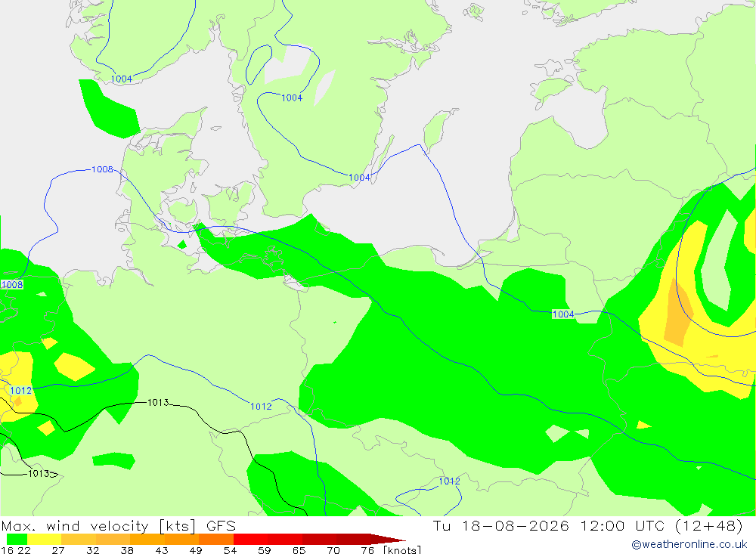The height and width of the screenshot is (554, 756).
Task: Click the legend value '59'
Action: pos(265,550)
